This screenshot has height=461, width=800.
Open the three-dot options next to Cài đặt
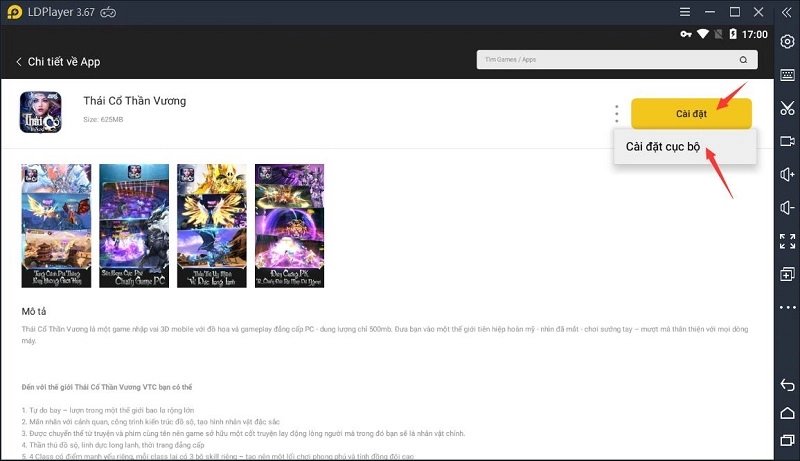point(616,114)
